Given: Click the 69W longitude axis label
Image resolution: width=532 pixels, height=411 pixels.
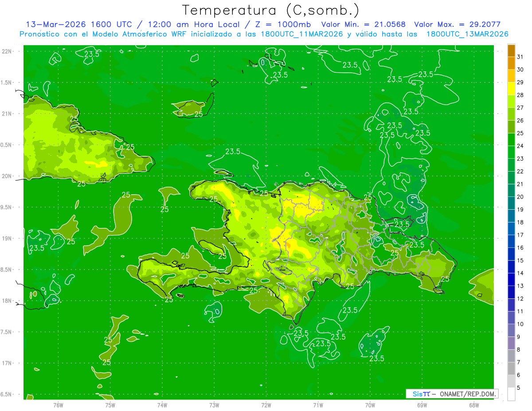Looking at the screenshot, I should 422,405.
